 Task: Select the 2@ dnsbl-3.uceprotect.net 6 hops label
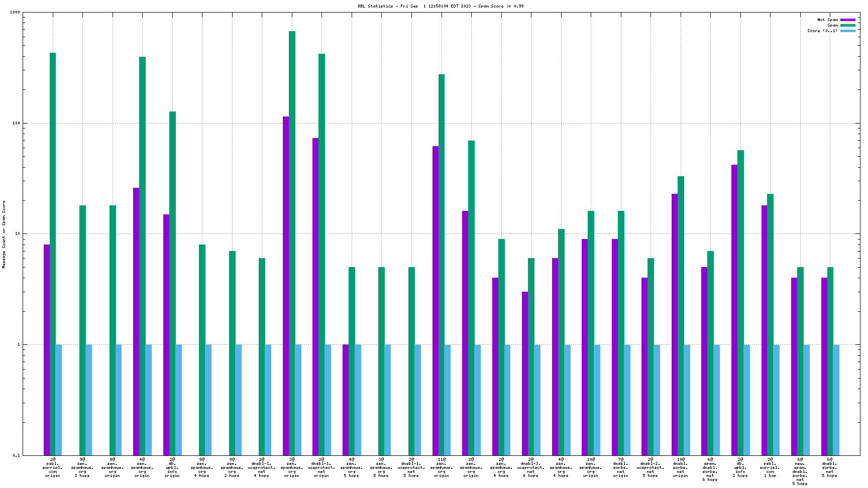531,467
